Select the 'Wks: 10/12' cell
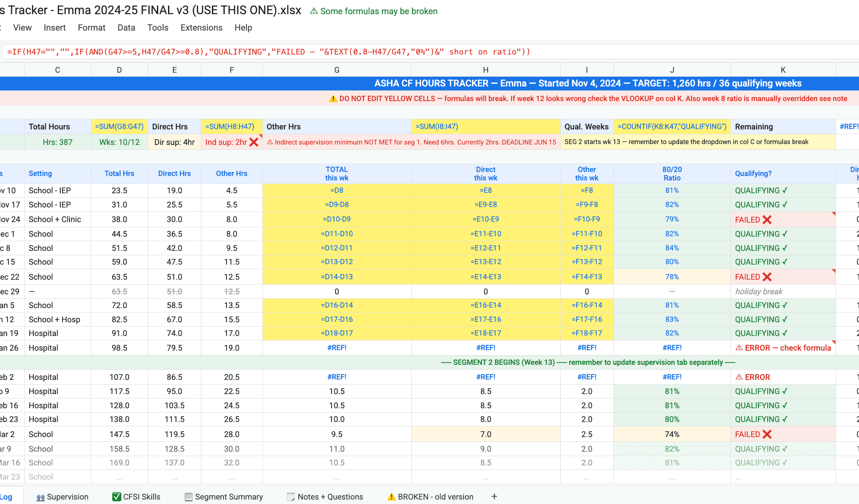The image size is (859, 504). pyautogui.click(x=119, y=142)
